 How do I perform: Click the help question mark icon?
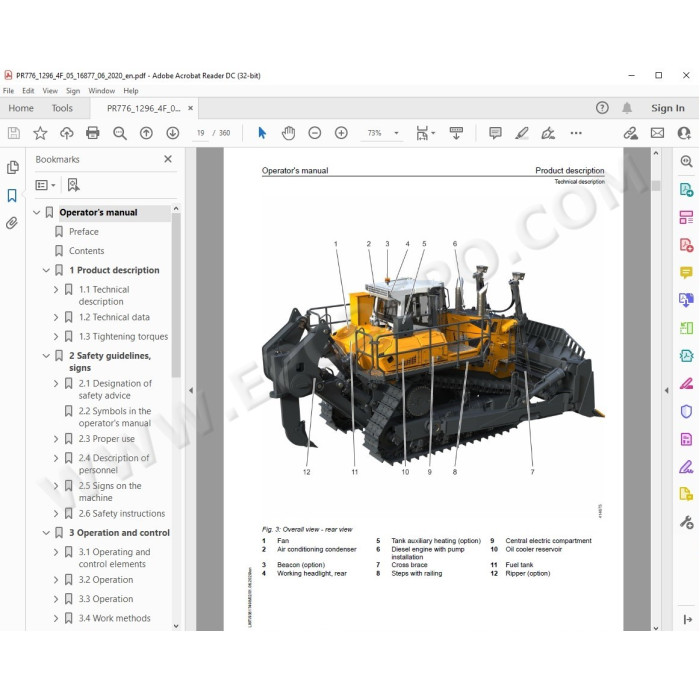(602, 108)
